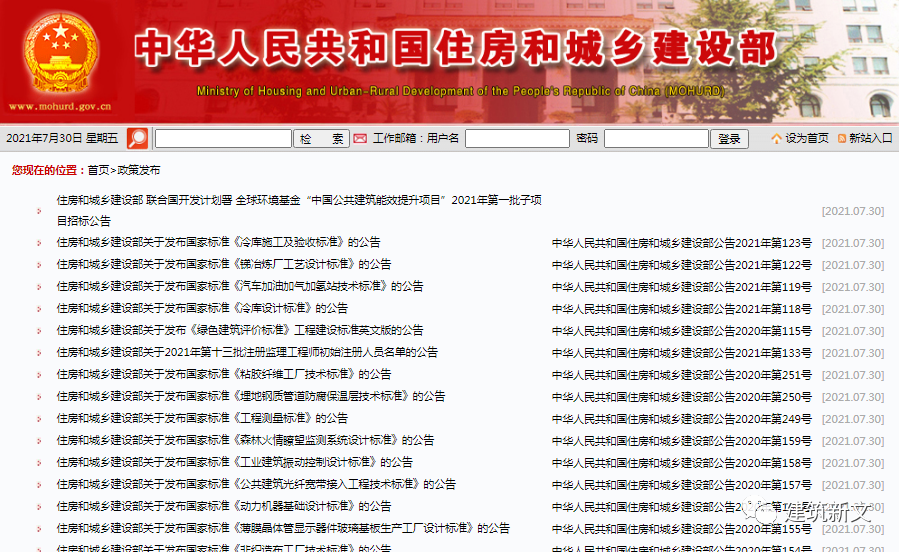Screen dimensions: 901x552
Task: Click the 检索 search button
Action: pos(321,138)
